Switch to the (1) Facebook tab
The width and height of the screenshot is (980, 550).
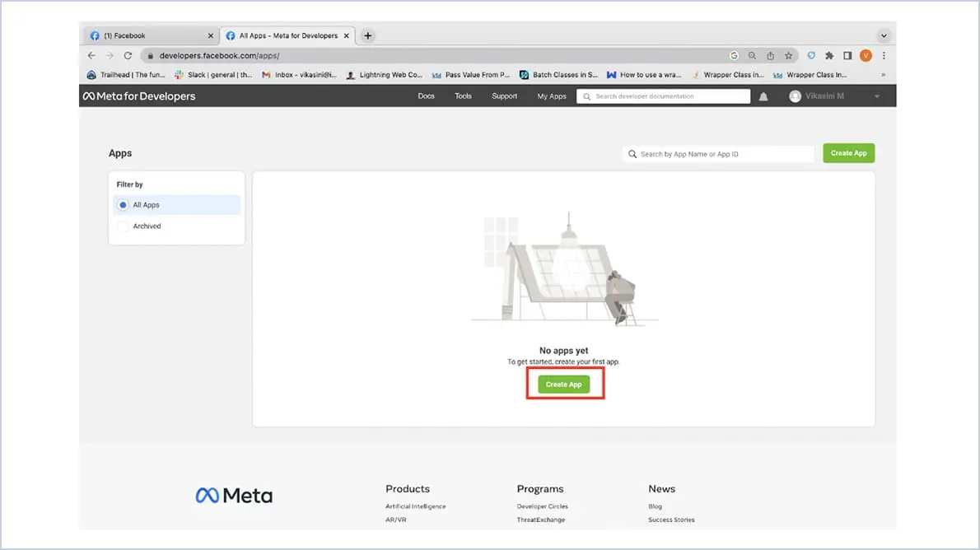pyautogui.click(x=150, y=35)
